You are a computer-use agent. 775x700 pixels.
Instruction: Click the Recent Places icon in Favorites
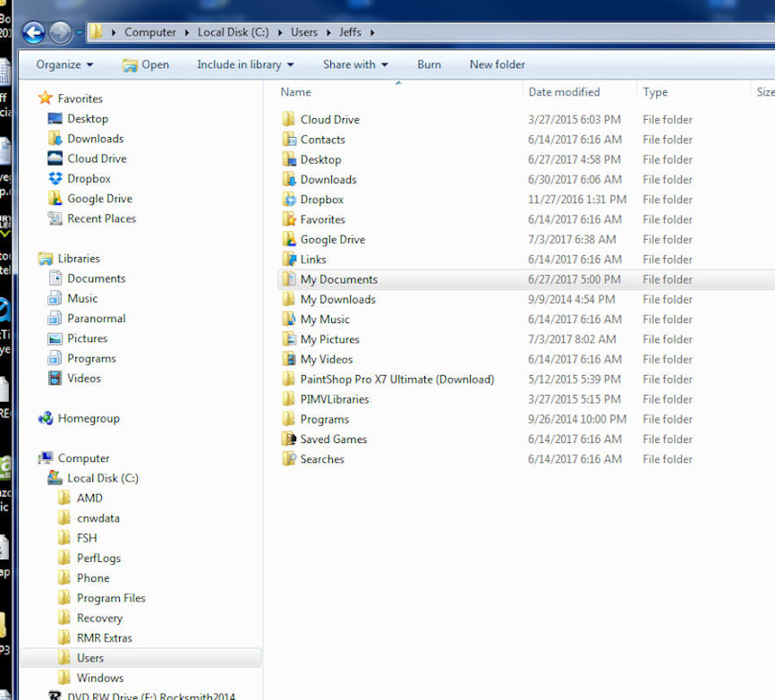point(54,218)
